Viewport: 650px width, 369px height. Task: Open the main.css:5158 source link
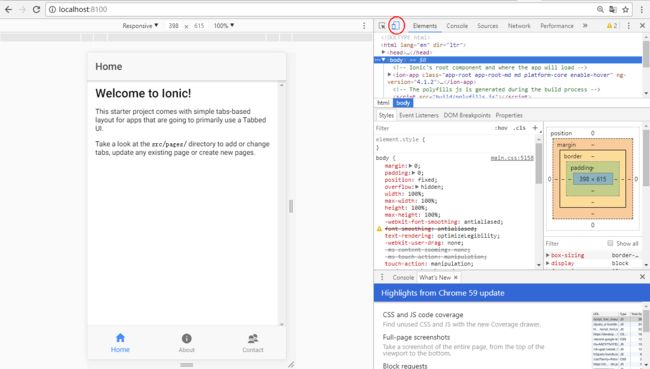(512, 158)
